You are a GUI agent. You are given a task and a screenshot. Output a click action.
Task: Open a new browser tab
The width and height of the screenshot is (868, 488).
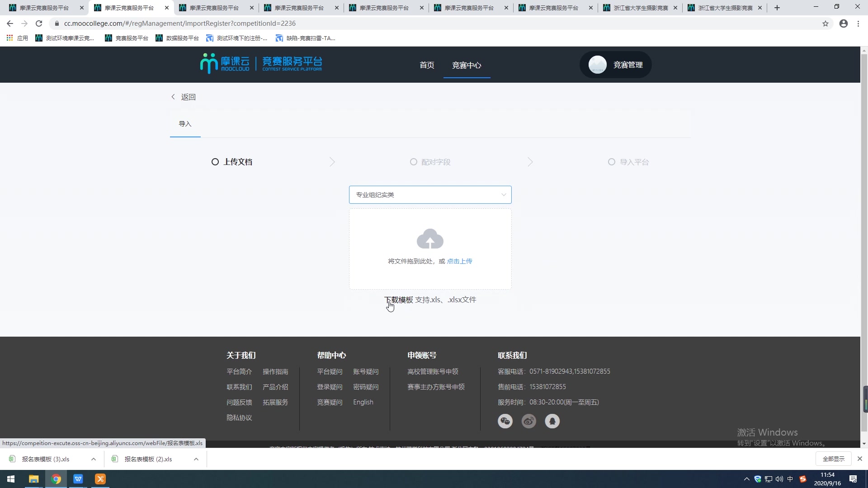click(777, 8)
